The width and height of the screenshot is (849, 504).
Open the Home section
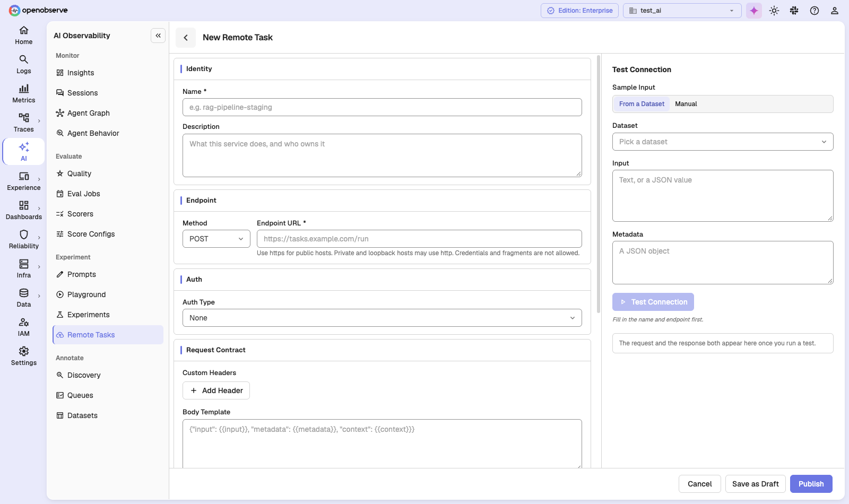click(23, 36)
